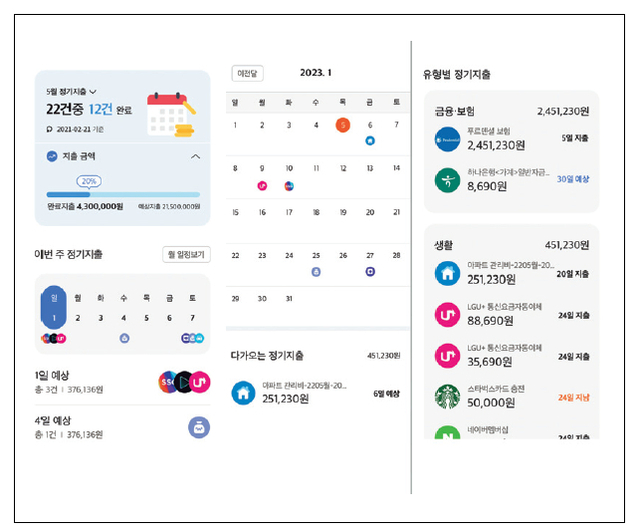Click the LGU+ icon for 35,690원 entry

coord(447,356)
